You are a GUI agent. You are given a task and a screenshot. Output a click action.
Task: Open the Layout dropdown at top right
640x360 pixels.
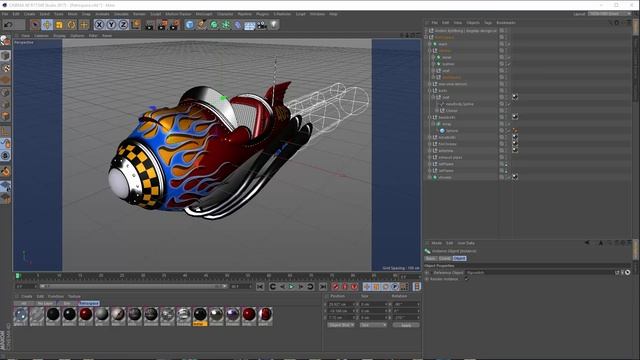coord(609,14)
